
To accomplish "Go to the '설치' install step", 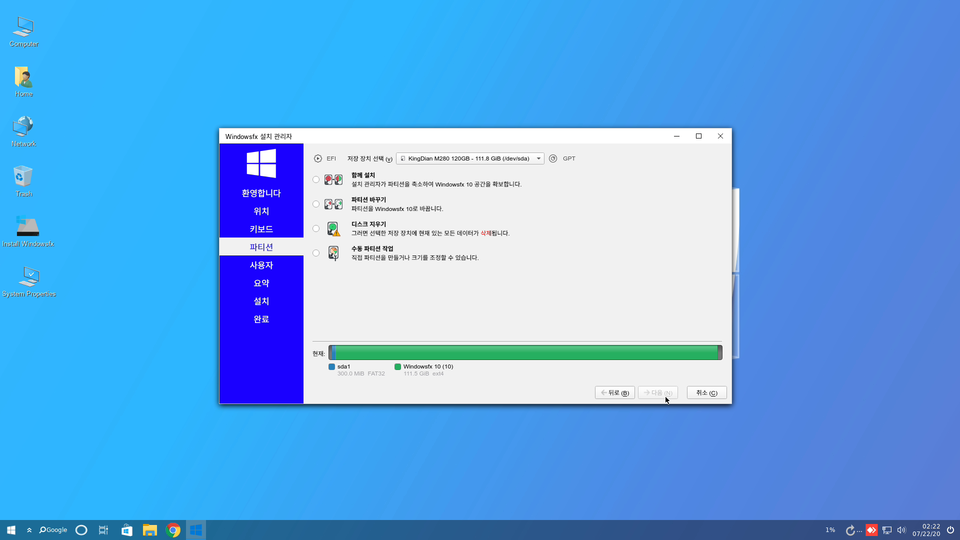I will (x=261, y=301).
